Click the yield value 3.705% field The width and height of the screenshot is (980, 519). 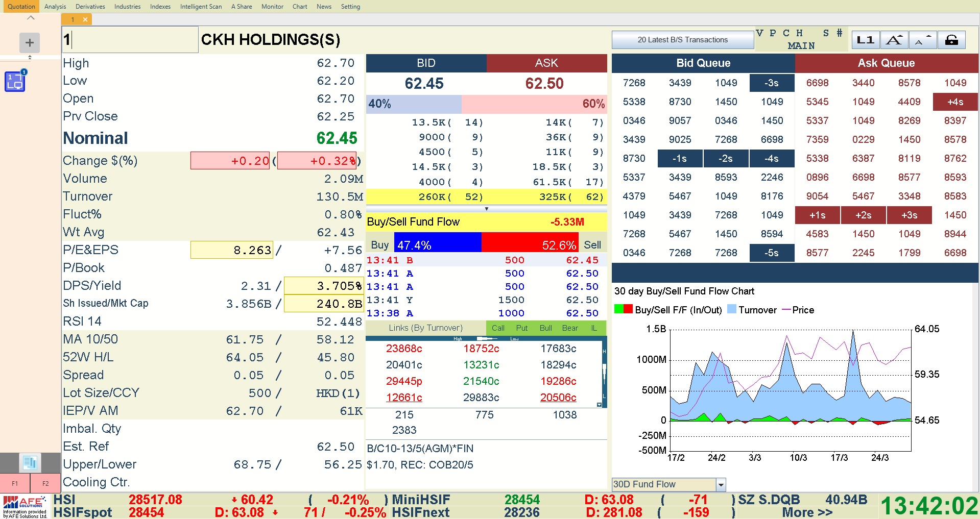323,286
